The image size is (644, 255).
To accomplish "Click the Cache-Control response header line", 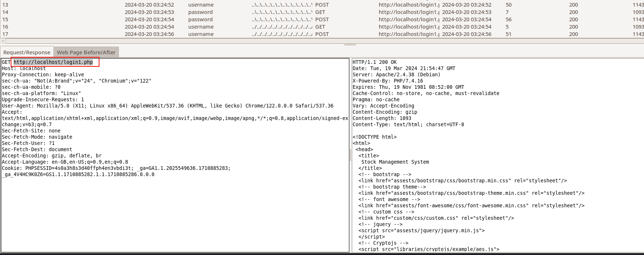I will click(426, 93).
